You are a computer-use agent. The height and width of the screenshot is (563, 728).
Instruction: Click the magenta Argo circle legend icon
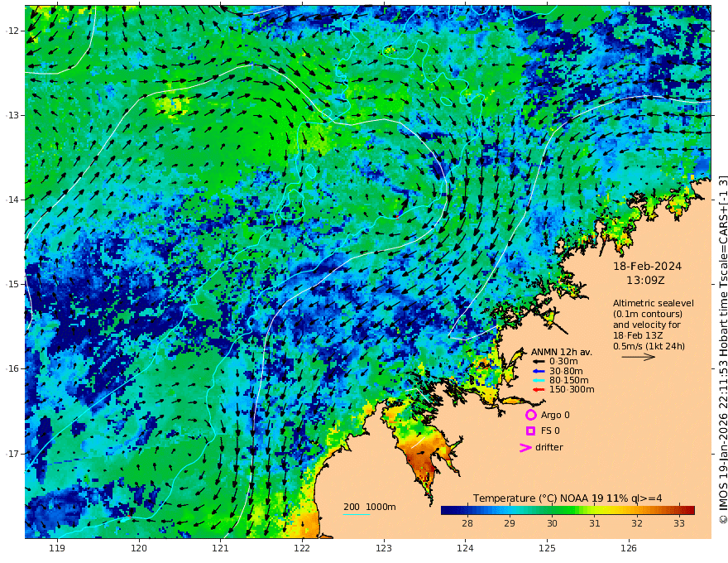coord(530,415)
